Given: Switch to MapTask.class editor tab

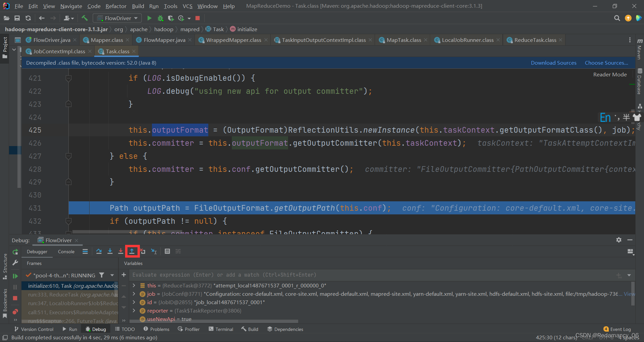Looking at the screenshot, I should [x=404, y=40].
